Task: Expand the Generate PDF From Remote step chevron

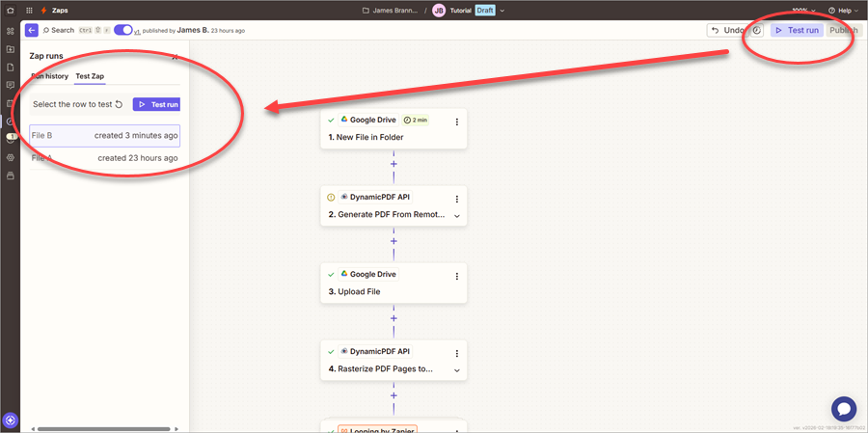Action: pyautogui.click(x=457, y=215)
